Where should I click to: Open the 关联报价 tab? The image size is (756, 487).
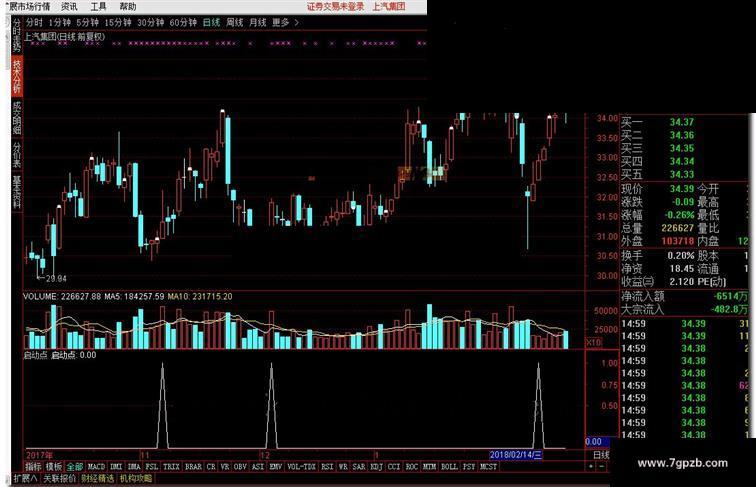coord(60,478)
